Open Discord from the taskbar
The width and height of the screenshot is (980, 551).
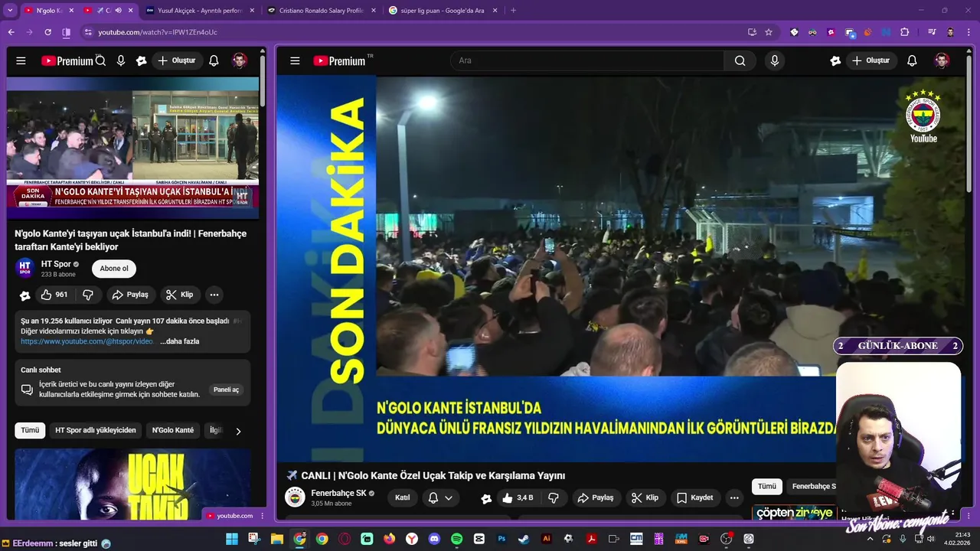point(435,539)
